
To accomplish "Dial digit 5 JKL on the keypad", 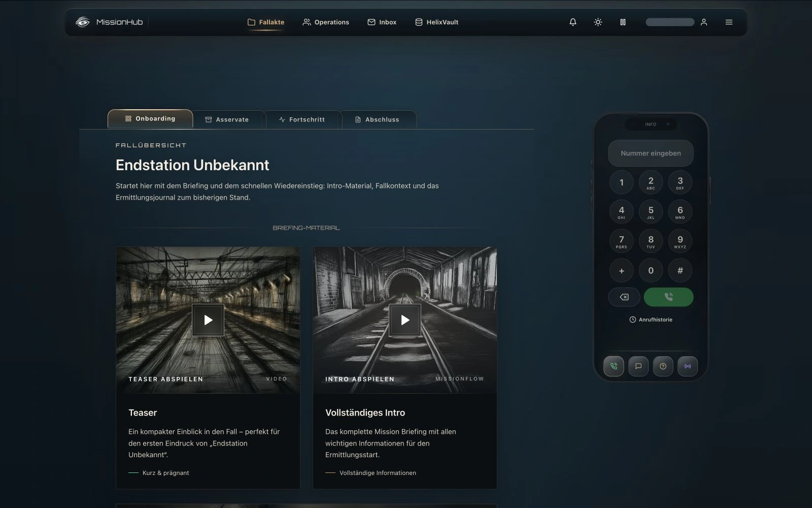I will coord(651,211).
